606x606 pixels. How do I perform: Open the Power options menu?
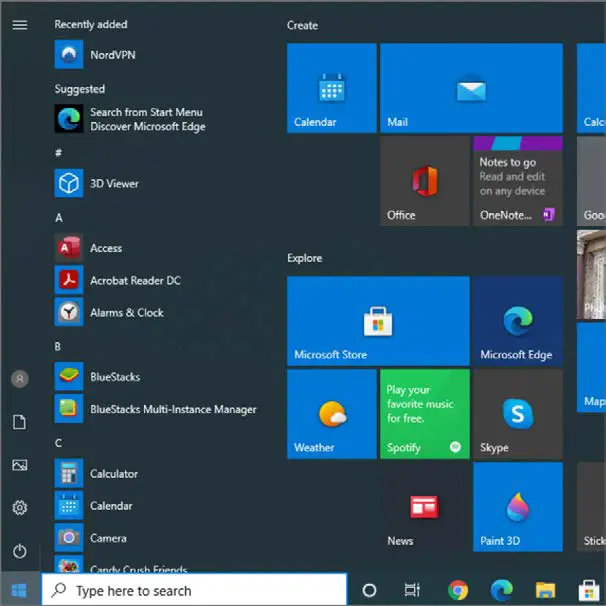(x=20, y=551)
